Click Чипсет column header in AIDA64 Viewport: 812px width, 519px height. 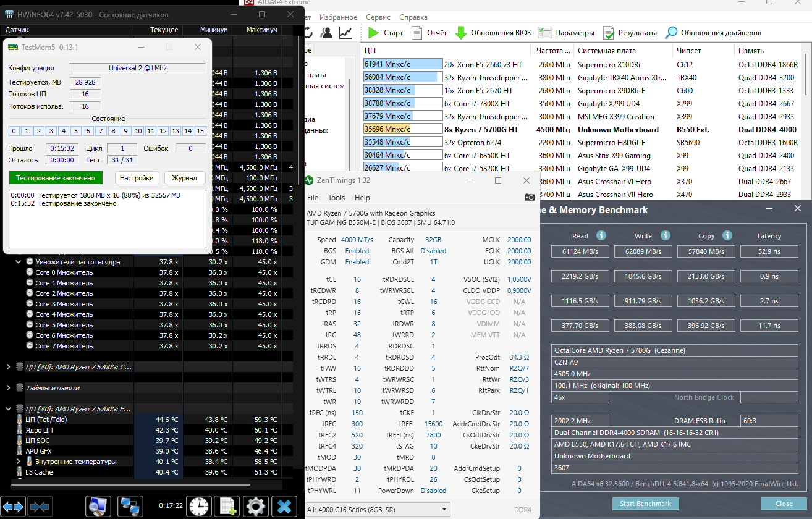point(703,51)
